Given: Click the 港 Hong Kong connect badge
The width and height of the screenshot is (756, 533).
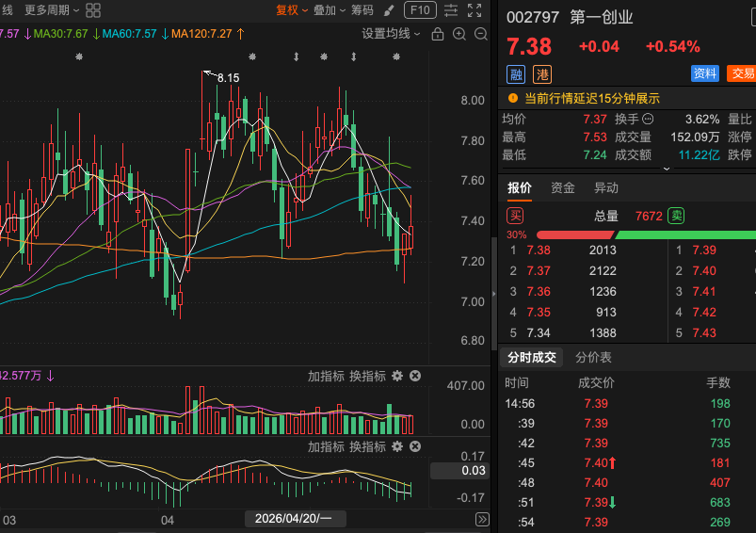Looking at the screenshot, I should (x=542, y=74).
